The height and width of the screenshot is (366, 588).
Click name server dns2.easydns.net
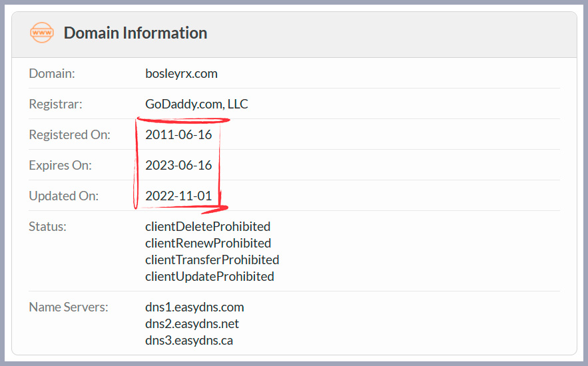click(192, 323)
